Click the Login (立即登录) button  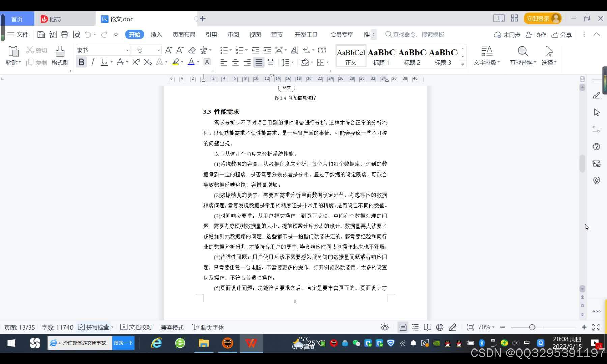[543, 19]
